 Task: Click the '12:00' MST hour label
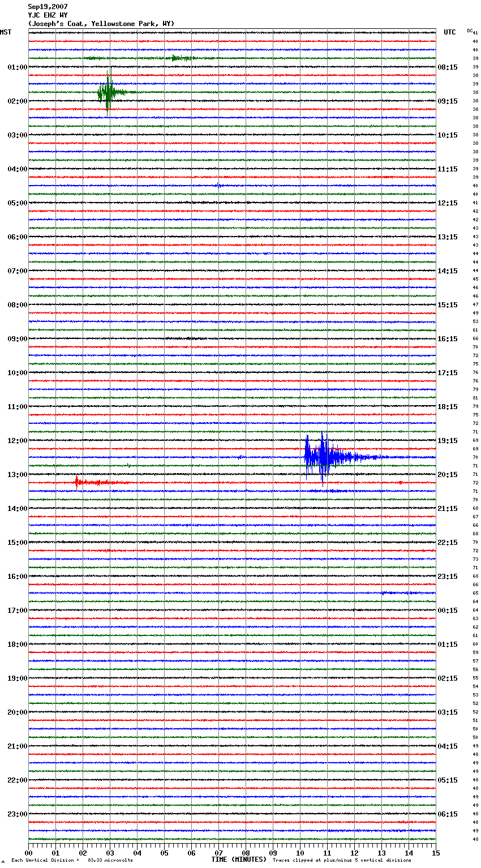tap(17, 441)
